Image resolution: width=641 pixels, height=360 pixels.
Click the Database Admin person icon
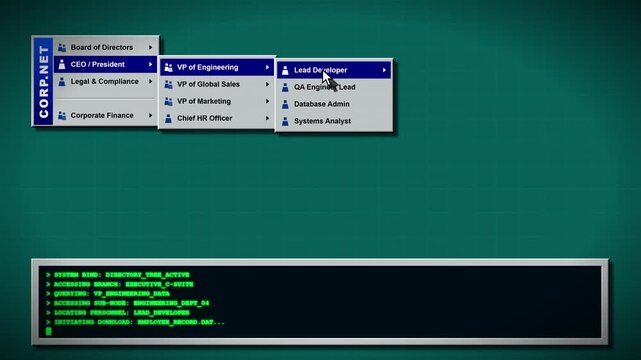click(x=285, y=104)
